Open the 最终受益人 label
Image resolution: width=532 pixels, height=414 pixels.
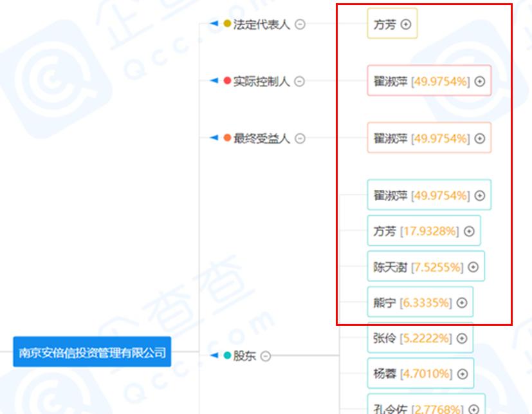[x=262, y=138]
